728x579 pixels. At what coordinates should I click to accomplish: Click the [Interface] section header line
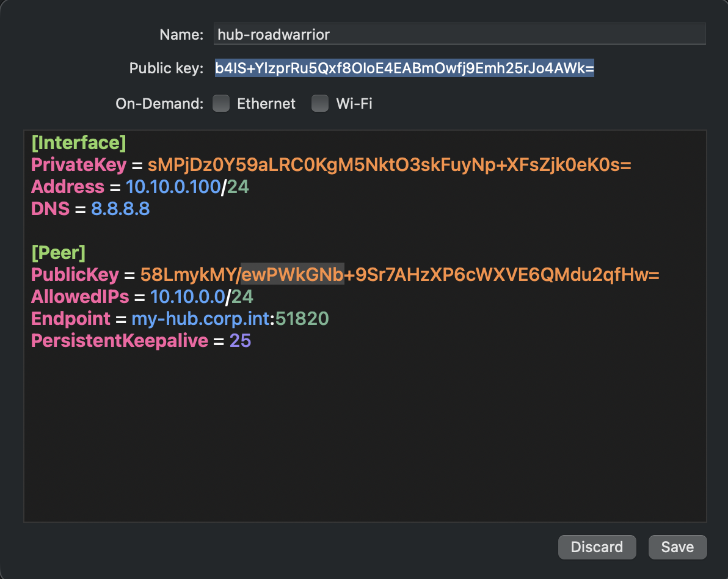pos(78,142)
